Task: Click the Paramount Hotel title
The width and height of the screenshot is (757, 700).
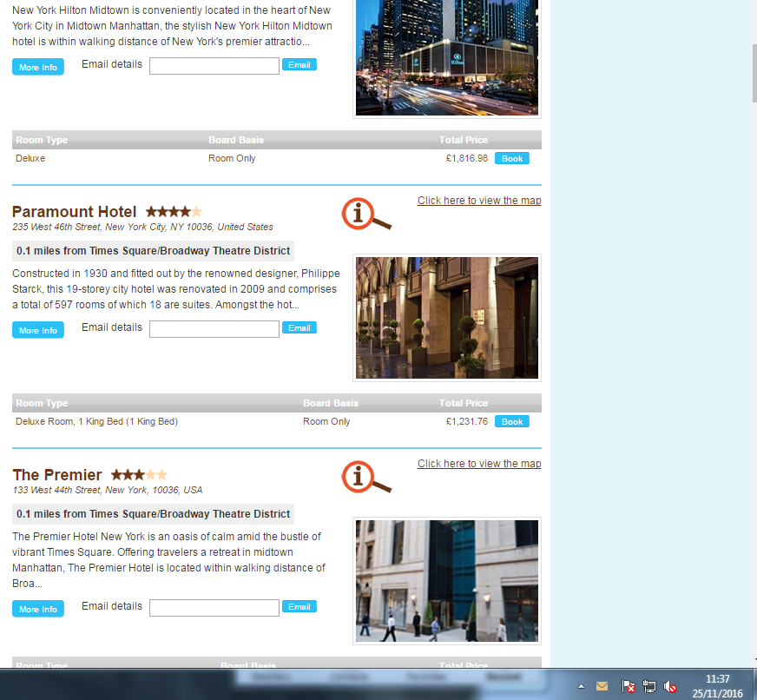Action: [75, 212]
